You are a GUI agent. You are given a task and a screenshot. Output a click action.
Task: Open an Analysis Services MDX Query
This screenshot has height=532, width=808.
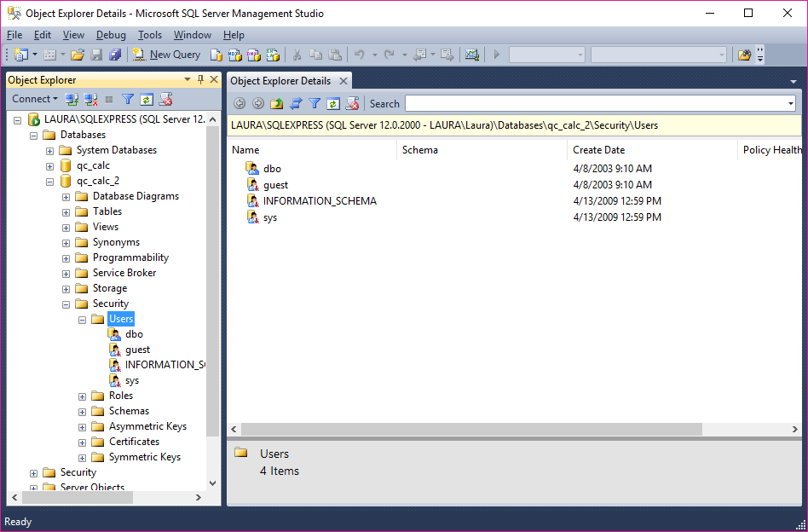click(x=235, y=55)
